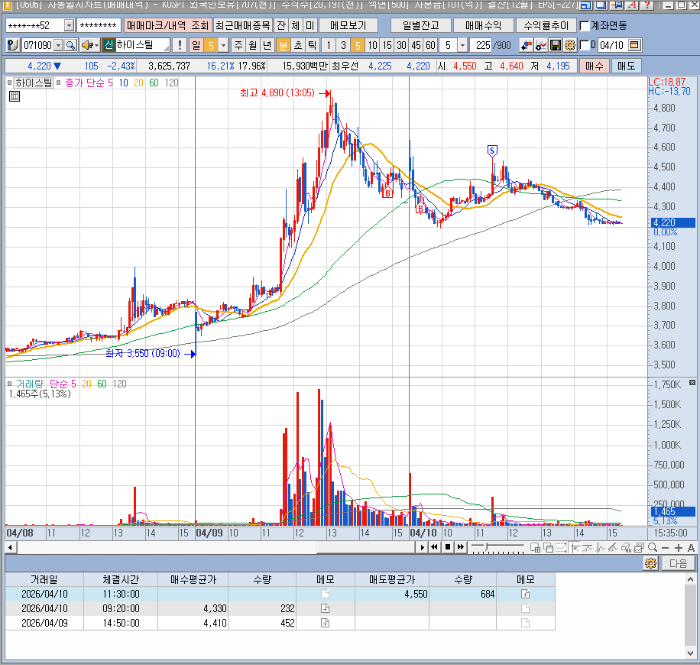This screenshot has height=665, width=700.
Task: Select the 10-minute interval button
Action: click(372, 45)
